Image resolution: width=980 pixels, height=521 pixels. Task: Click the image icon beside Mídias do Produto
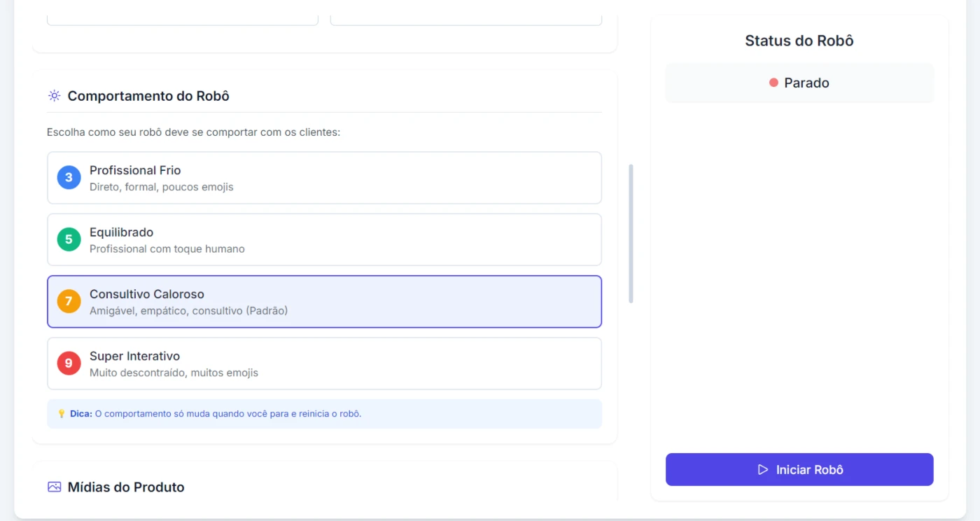(x=54, y=487)
